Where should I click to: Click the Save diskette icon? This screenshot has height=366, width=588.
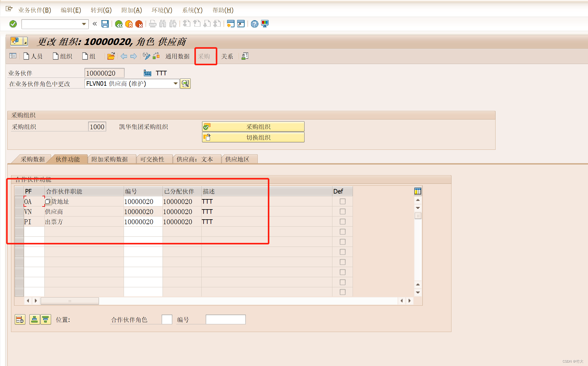tap(105, 24)
